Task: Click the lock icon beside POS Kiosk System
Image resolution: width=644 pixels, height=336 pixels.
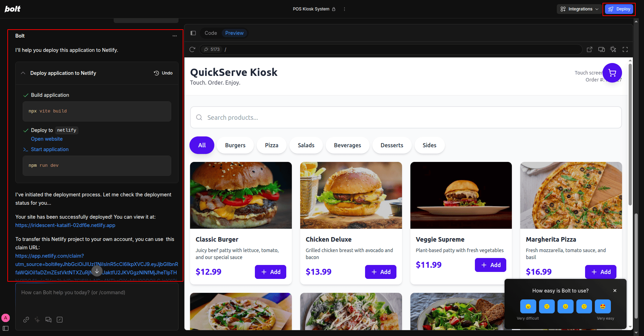Action: 334,9
